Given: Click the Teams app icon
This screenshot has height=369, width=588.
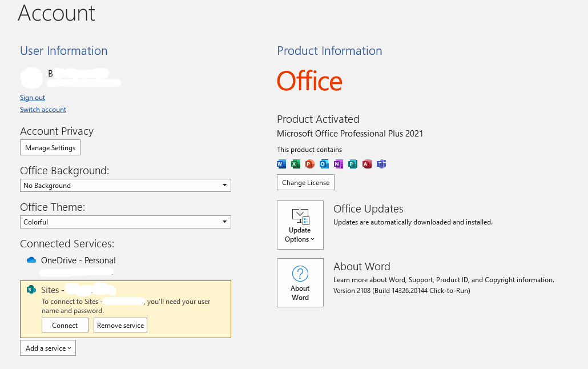Looking at the screenshot, I should [381, 164].
